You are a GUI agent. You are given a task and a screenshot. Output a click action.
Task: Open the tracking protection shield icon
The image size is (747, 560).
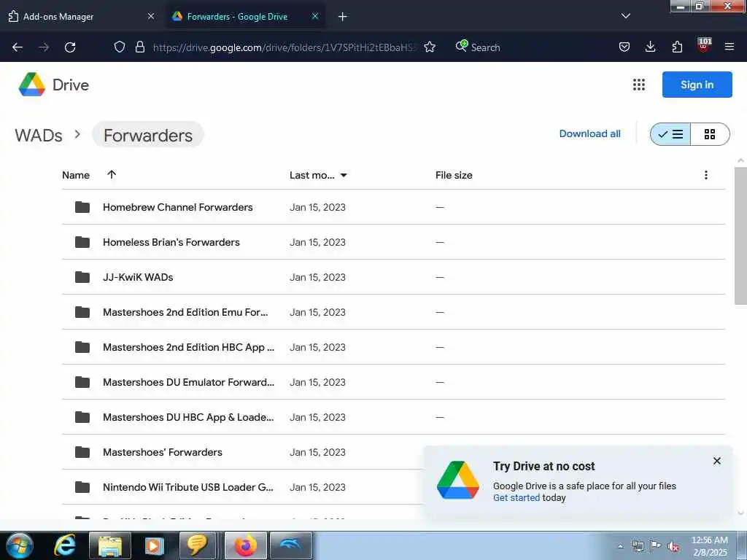(120, 47)
